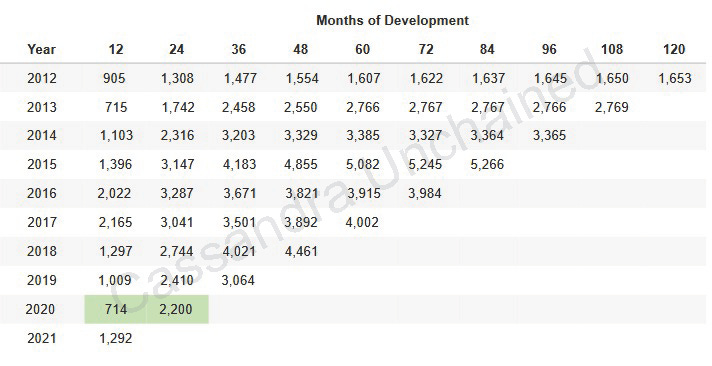Click the value 1,742 in 2013 row
This screenshot has height=366, width=712.
(178, 107)
